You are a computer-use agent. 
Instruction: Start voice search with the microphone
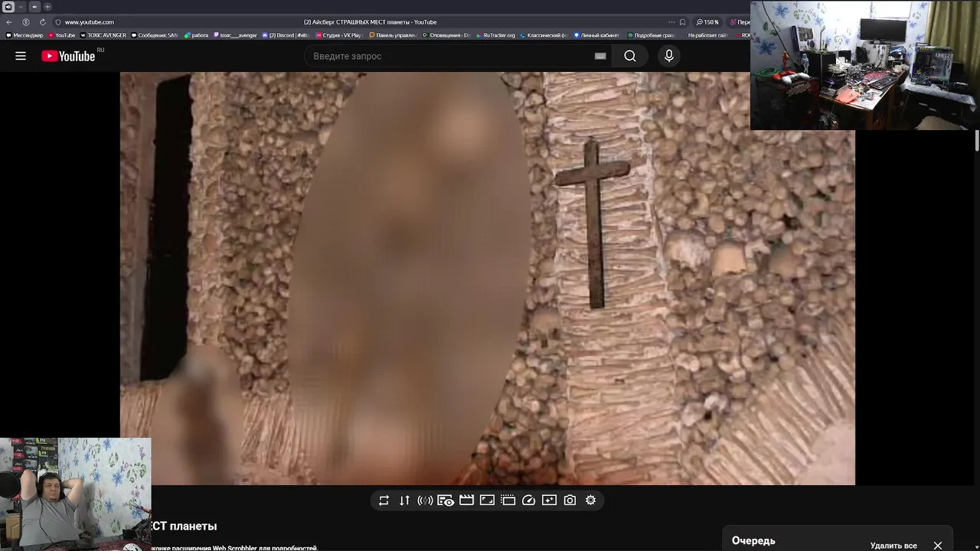coord(669,56)
